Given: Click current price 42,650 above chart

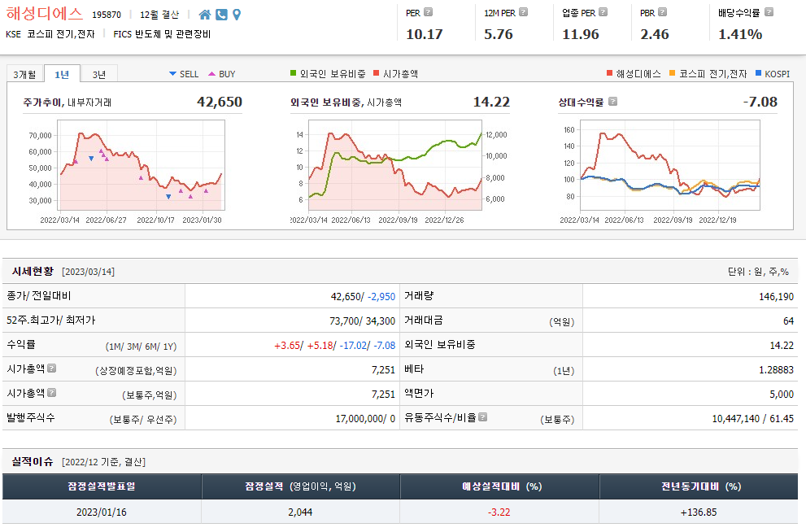Looking at the screenshot, I should [x=220, y=102].
